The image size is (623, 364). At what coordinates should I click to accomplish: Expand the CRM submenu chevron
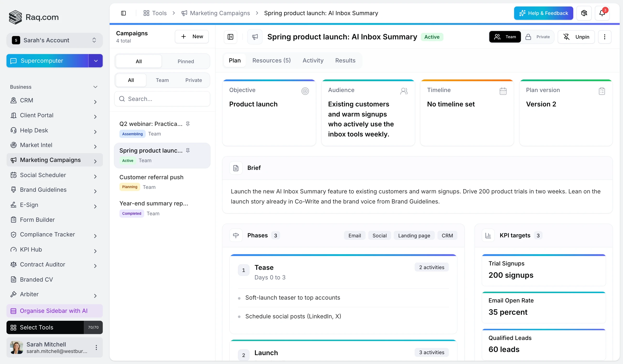point(95,102)
